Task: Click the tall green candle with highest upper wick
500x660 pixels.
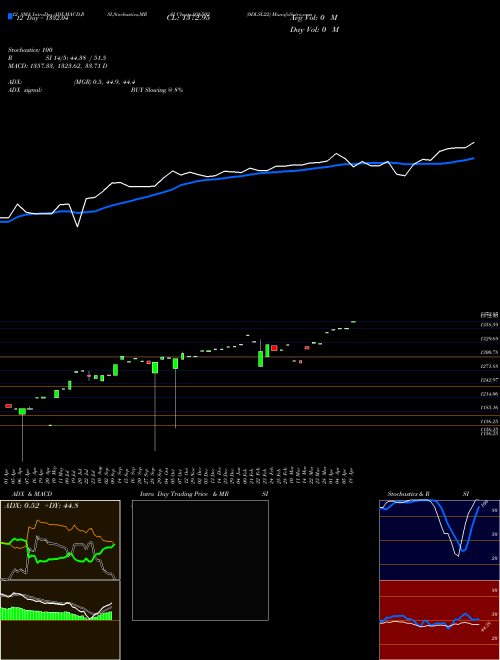Action: click(x=261, y=359)
